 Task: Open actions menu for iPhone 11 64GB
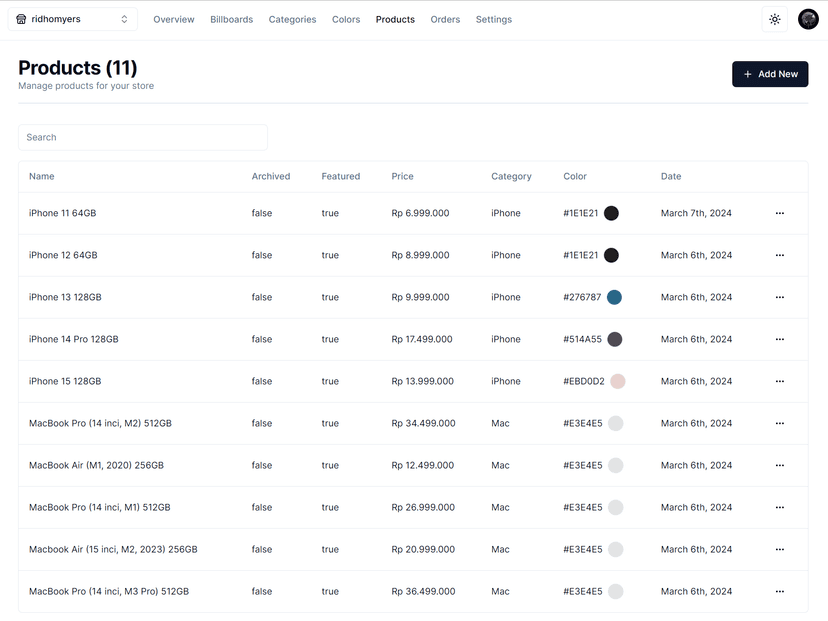[779, 213]
